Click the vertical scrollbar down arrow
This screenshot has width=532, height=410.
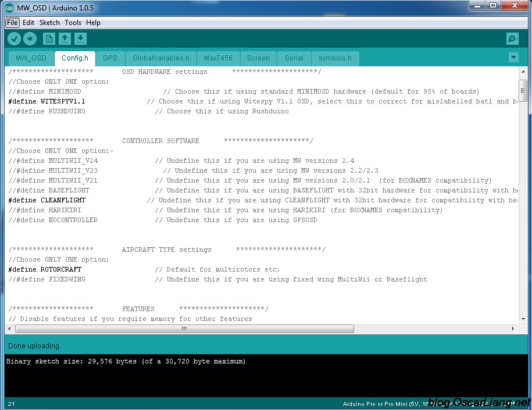pyautogui.click(x=523, y=319)
